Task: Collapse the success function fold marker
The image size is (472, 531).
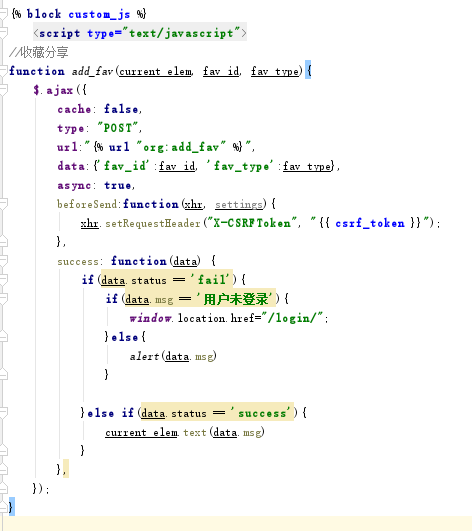Action: tap(3, 260)
